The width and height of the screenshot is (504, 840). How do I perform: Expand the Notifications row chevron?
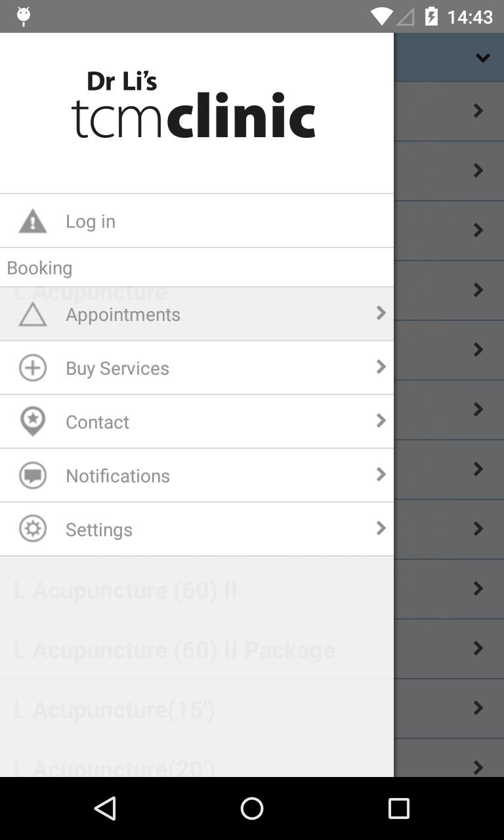coord(381,474)
